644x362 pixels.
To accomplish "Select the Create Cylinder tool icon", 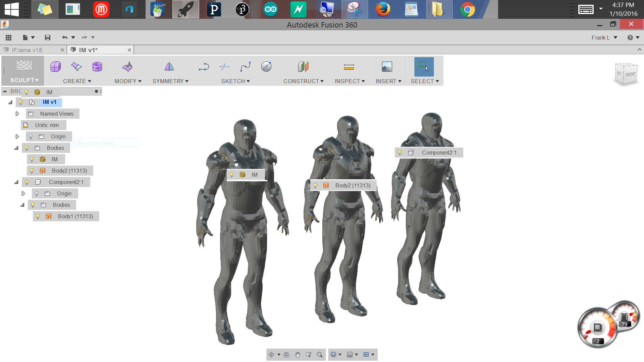I will point(97,67).
